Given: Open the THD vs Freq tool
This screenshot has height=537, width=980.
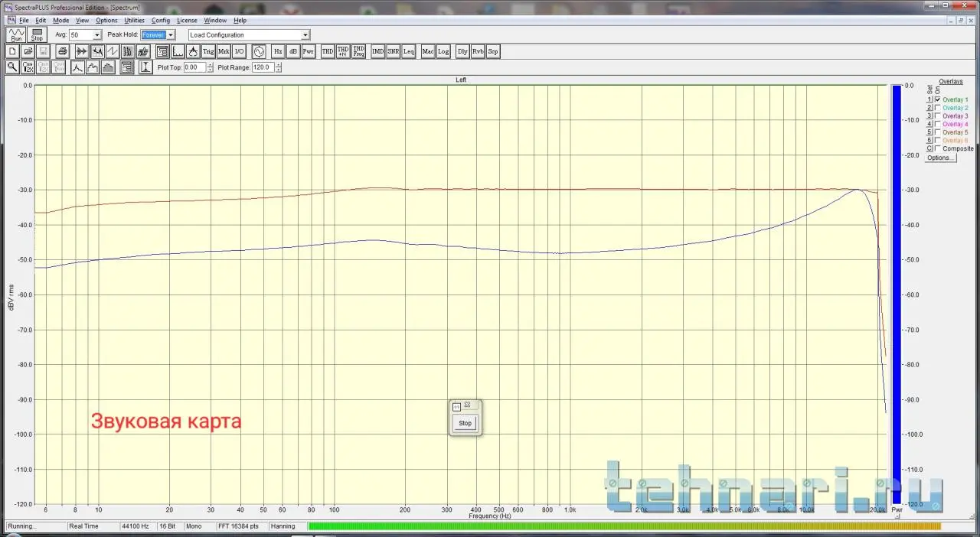Looking at the screenshot, I should (358, 51).
